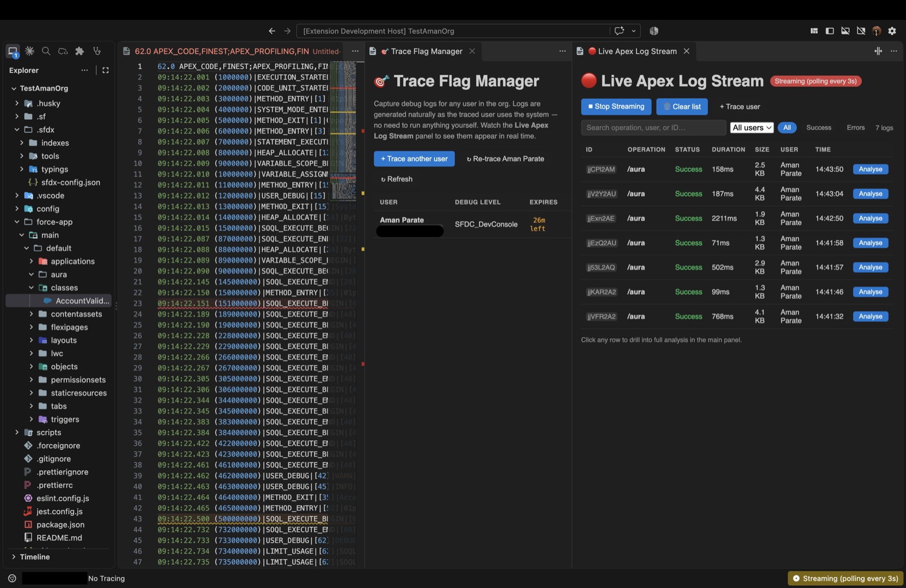906x588 pixels.
Task: Go back with the left navigation arrow
Action: [272, 31]
